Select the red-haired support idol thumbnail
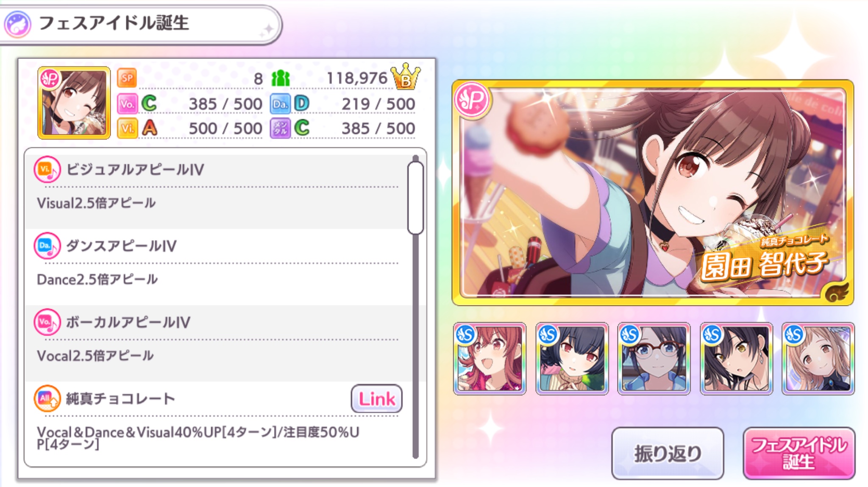Image resolution: width=868 pixels, height=487 pixels. pos(490,358)
